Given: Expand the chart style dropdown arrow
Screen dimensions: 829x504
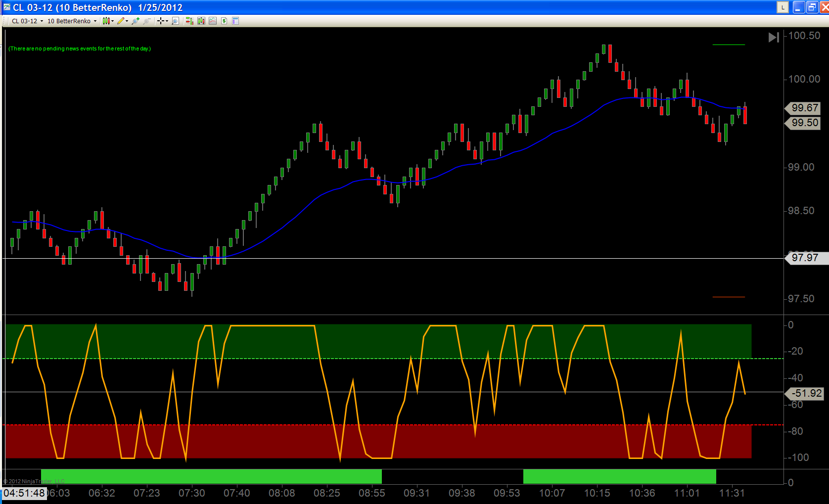Looking at the screenshot, I should tap(112, 21).
